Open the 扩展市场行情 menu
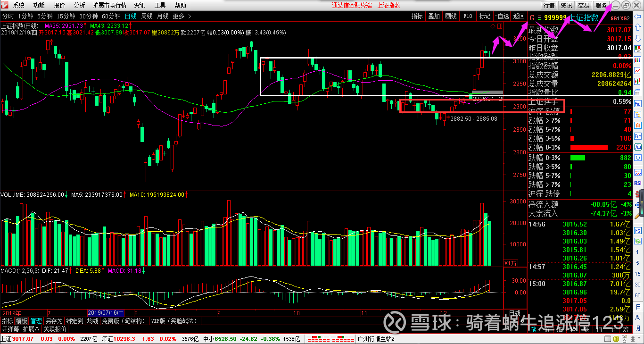This screenshot has height=344, width=644. (109, 5)
